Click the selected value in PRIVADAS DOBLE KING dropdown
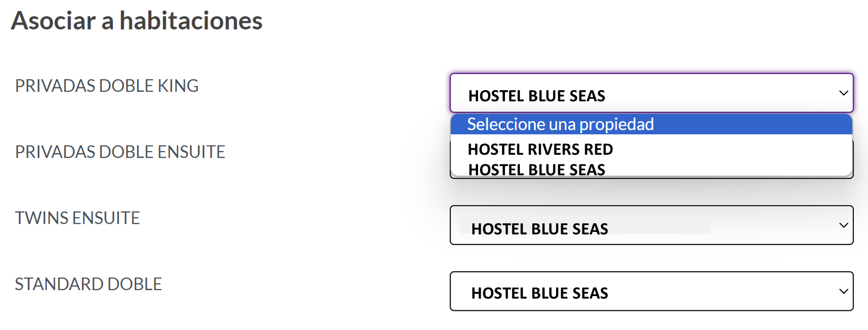Image resolution: width=868 pixels, height=330 pixels. (x=536, y=96)
